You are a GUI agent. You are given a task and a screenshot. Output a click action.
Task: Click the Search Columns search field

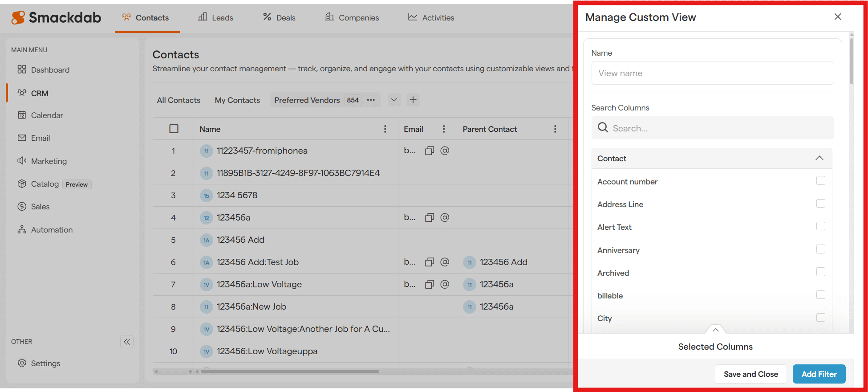pos(713,128)
